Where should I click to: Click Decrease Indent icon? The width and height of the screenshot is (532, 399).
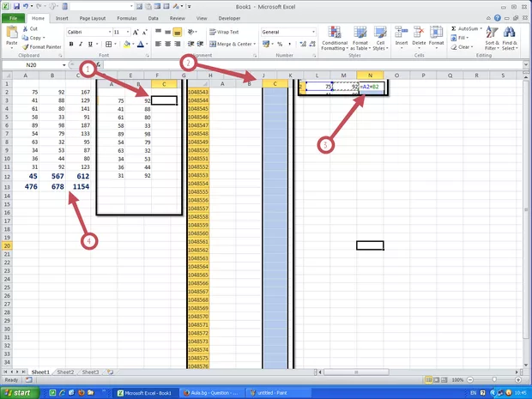191,44
